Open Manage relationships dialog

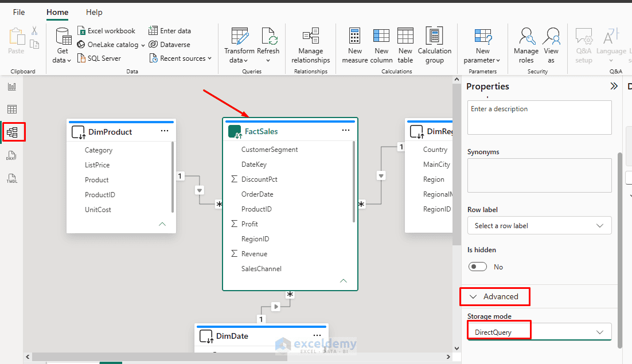pos(311,45)
